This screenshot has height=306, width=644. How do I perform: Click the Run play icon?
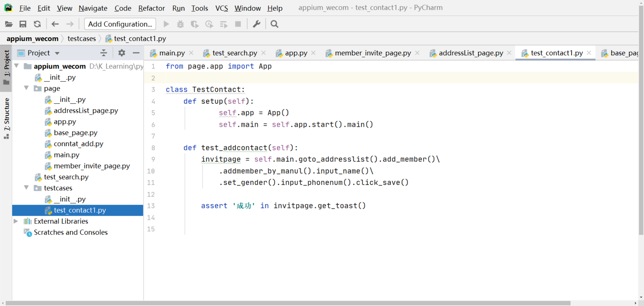click(x=166, y=24)
